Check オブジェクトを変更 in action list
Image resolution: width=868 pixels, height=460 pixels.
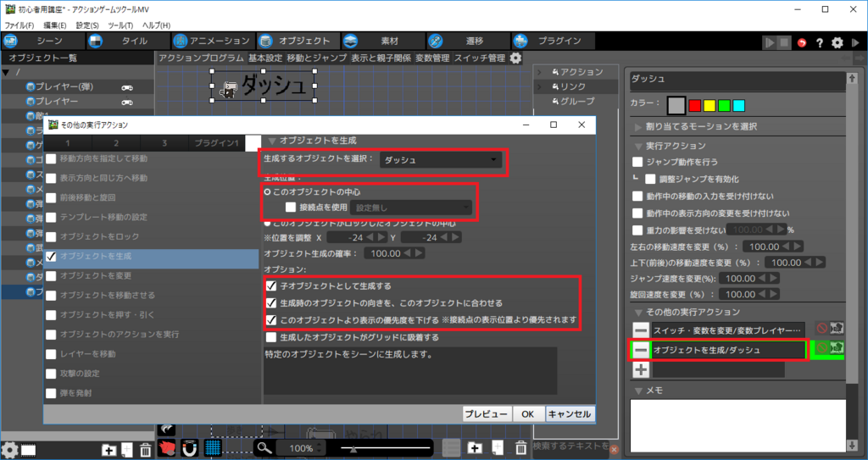[x=51, y=275]
